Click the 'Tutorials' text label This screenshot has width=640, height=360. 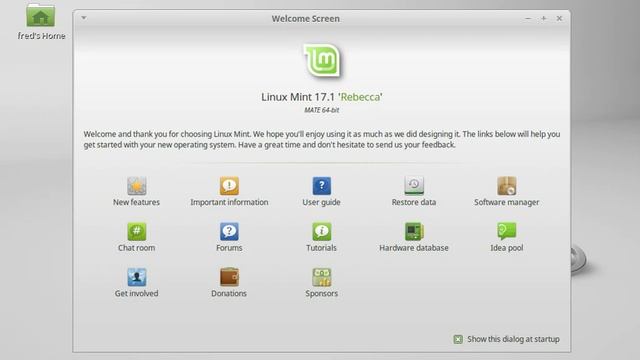coord(322,248)
